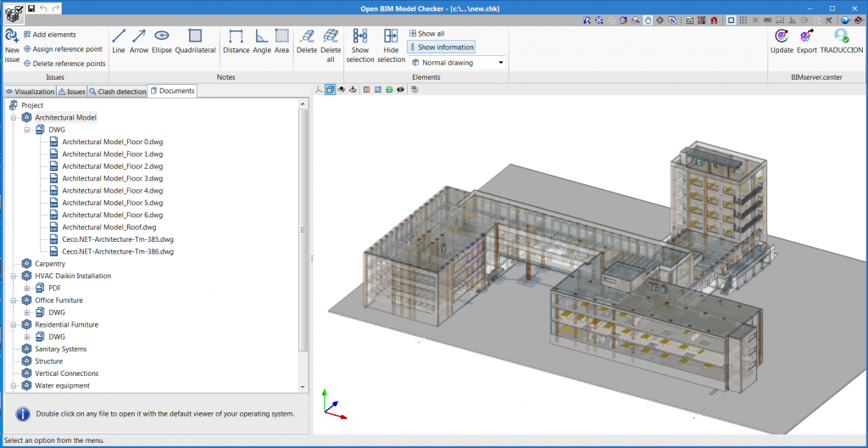Pick the Ellipse note tool
The image size is (868, 448).
pyautogui.click(x=161, y=41)
